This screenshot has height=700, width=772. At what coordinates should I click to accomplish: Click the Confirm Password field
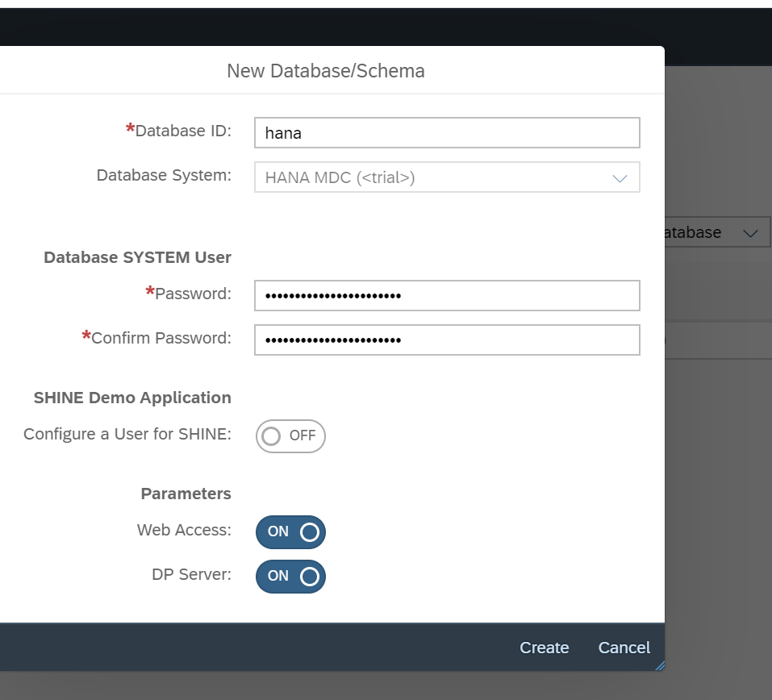tap(447, 340)
